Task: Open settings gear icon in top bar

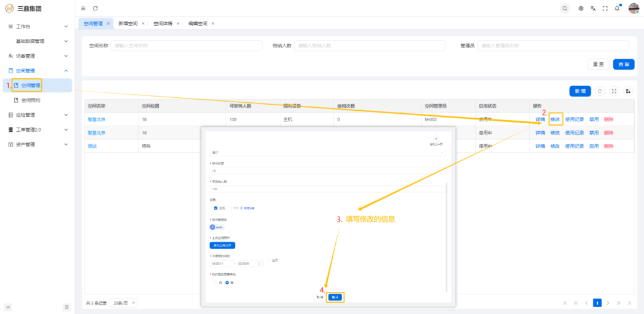Action: pyautogui.click(x=581, y=8)
